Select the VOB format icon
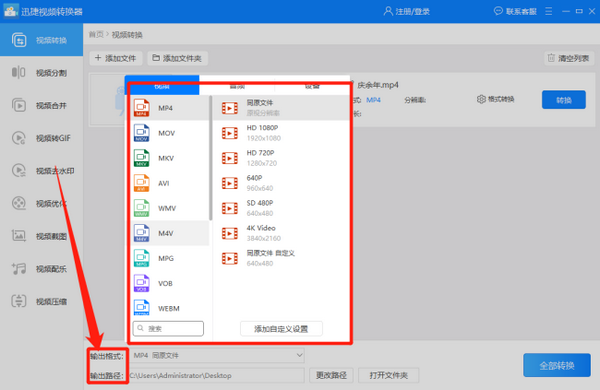Screen dimensions: 600x390 coord(142,283)
